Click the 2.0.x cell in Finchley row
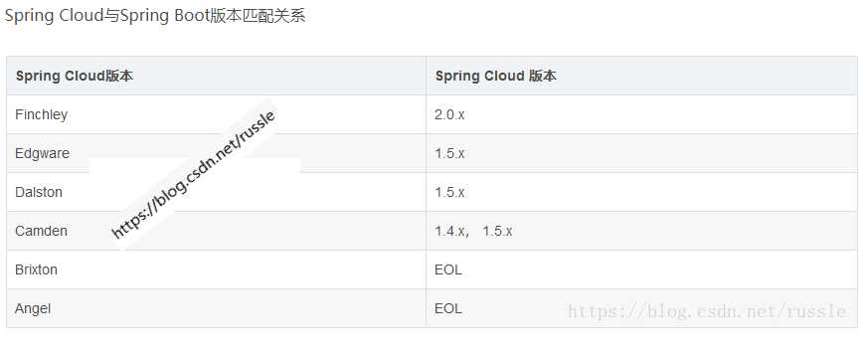 point(449,114)
